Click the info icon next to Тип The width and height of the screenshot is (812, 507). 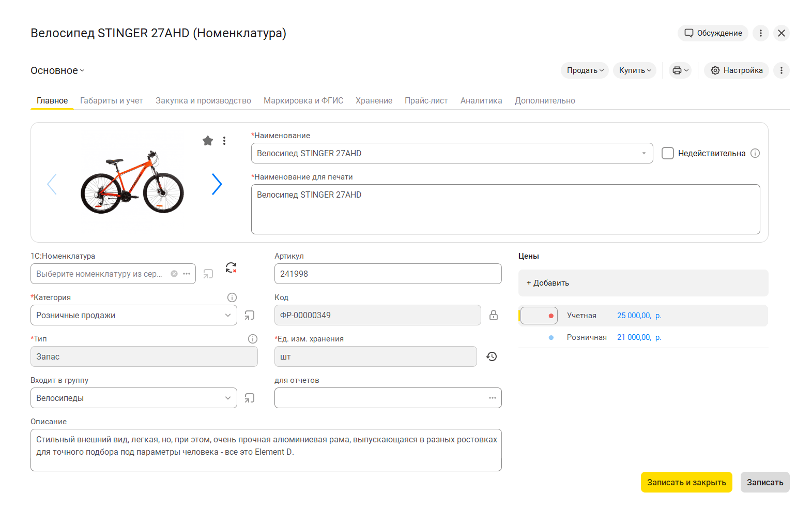(252, 339)
